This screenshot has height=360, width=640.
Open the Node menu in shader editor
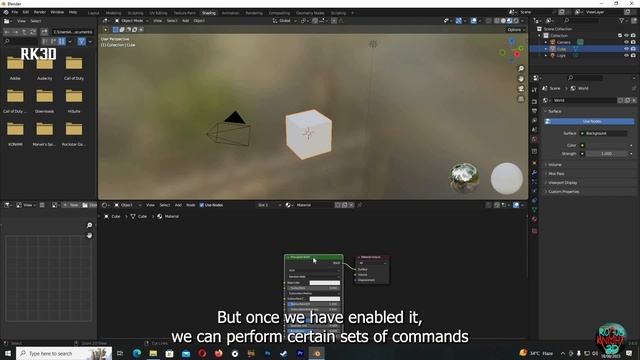pyautogui.click(x=191, y=205)
